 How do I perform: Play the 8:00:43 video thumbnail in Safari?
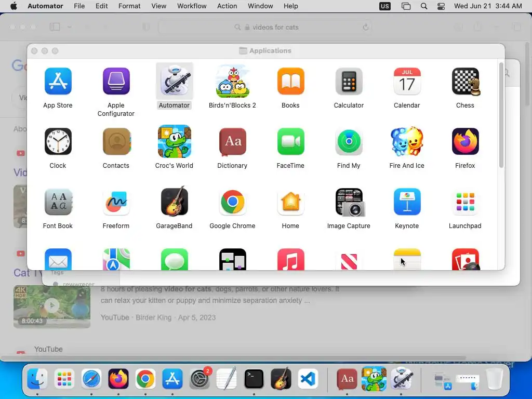tap(52, 307)
